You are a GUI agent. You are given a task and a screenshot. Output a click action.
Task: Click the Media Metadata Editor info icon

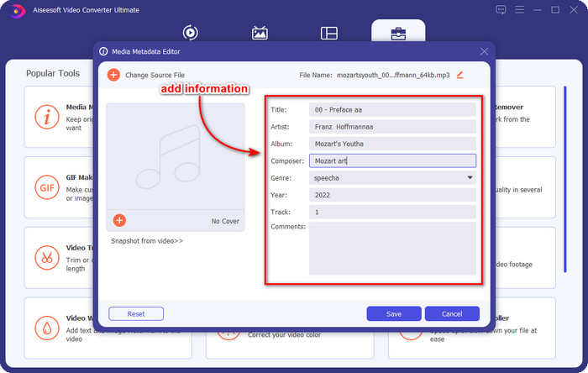103,51
